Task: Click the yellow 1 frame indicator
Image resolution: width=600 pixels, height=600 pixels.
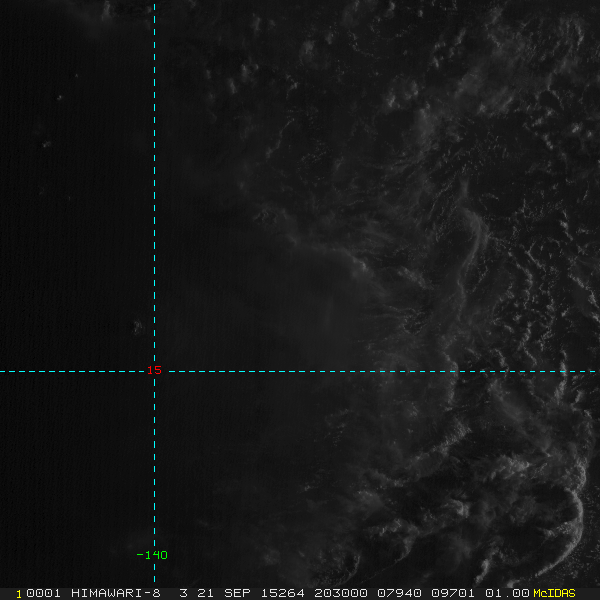Action: point(19,594)
